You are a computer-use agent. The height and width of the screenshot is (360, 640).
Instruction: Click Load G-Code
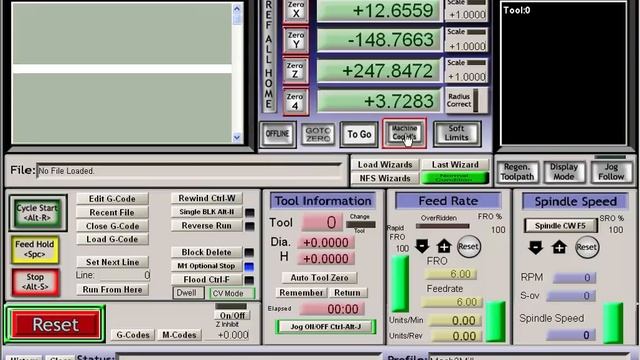pyautogui.click(x=112, y=239)
